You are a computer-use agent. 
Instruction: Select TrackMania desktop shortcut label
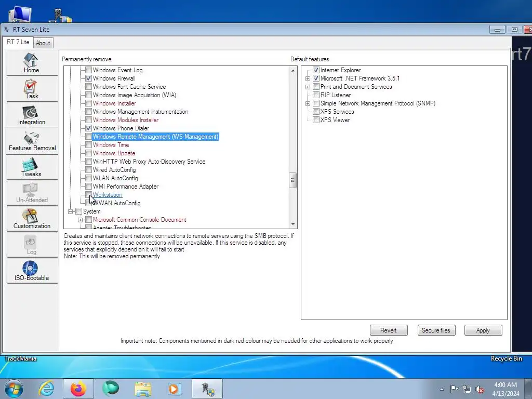pos(20,358)
